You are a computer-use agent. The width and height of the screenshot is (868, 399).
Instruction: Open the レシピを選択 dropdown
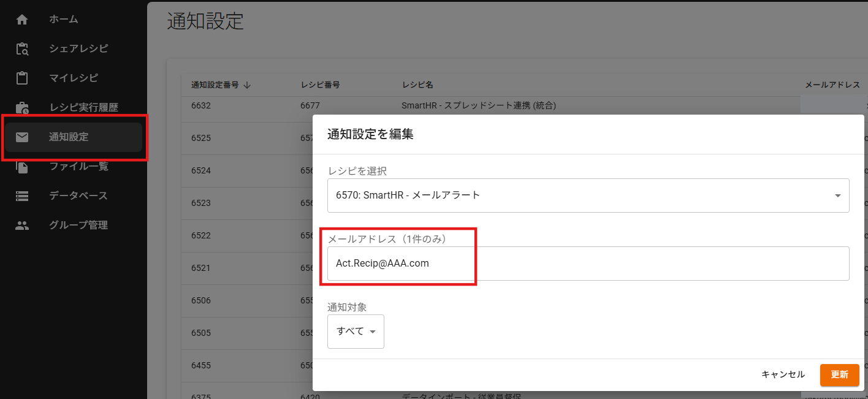[588, 196]
